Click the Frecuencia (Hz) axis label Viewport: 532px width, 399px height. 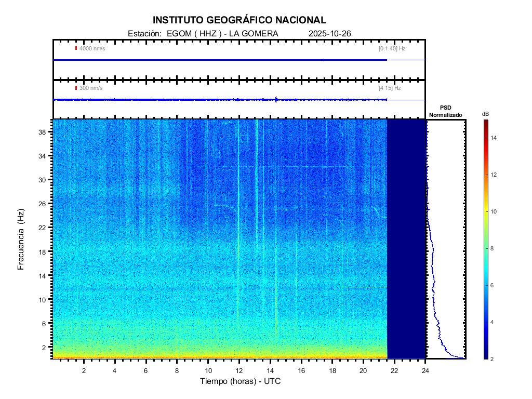tap(21, 240)
